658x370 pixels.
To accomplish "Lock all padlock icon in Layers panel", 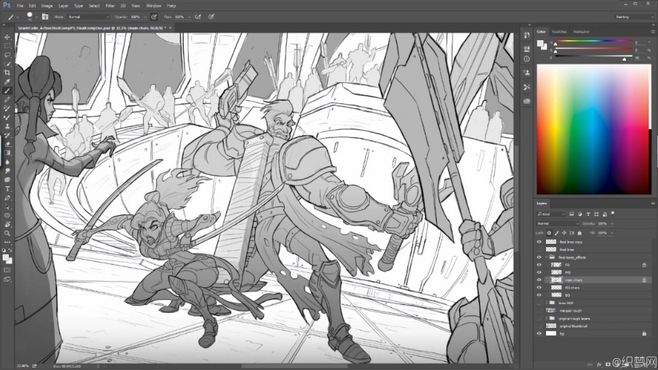I will click(580, 233).
